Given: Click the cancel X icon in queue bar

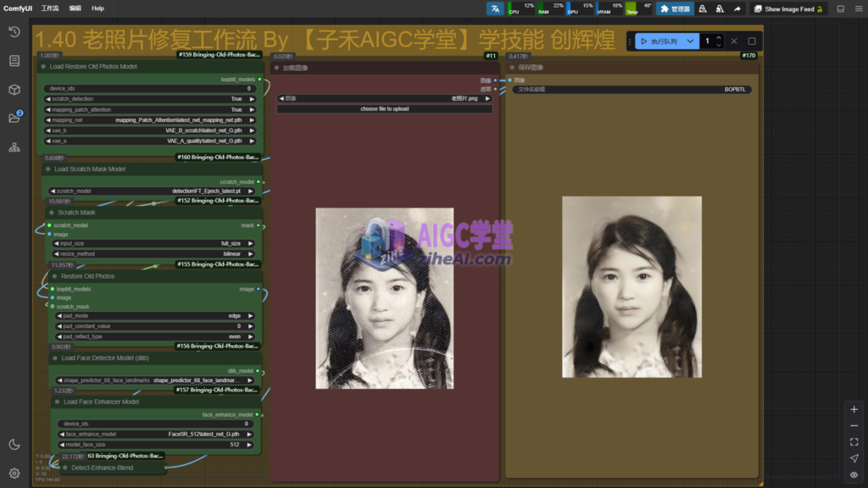Looking at the screenshot, I should tap(734, 41).
